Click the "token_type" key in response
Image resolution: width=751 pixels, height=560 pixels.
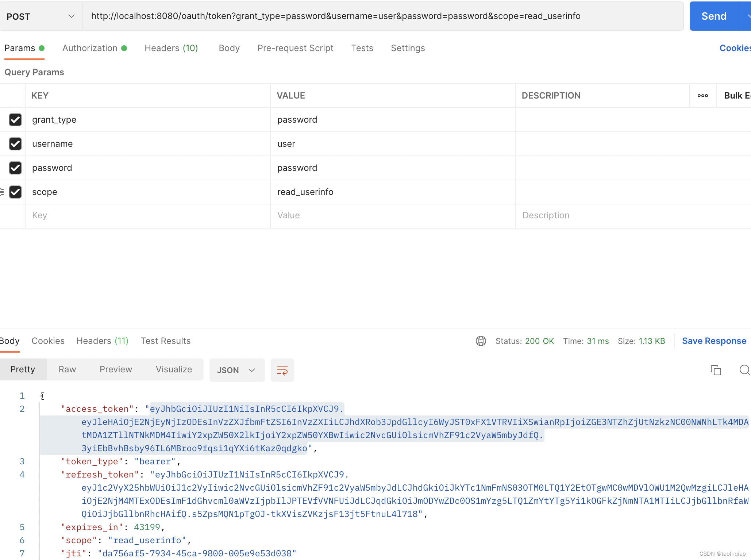[92, 461]
